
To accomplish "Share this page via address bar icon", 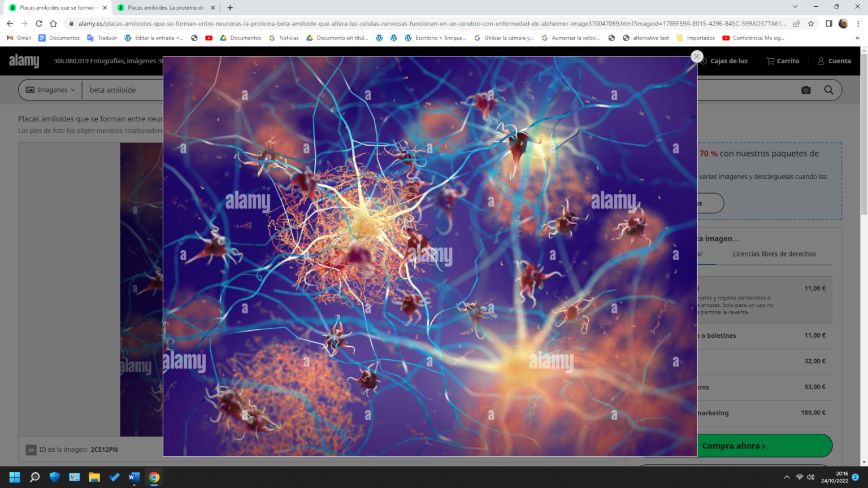I will click(x=796, y=24).
